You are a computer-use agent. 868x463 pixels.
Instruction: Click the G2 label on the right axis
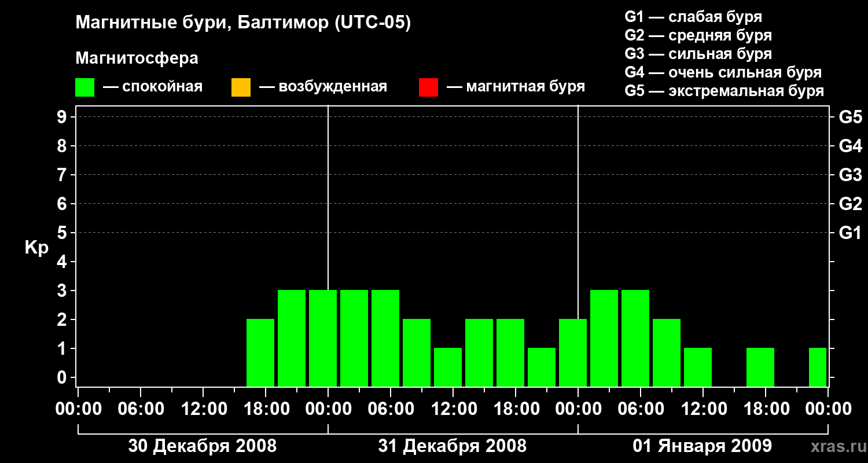pos(850,204)
